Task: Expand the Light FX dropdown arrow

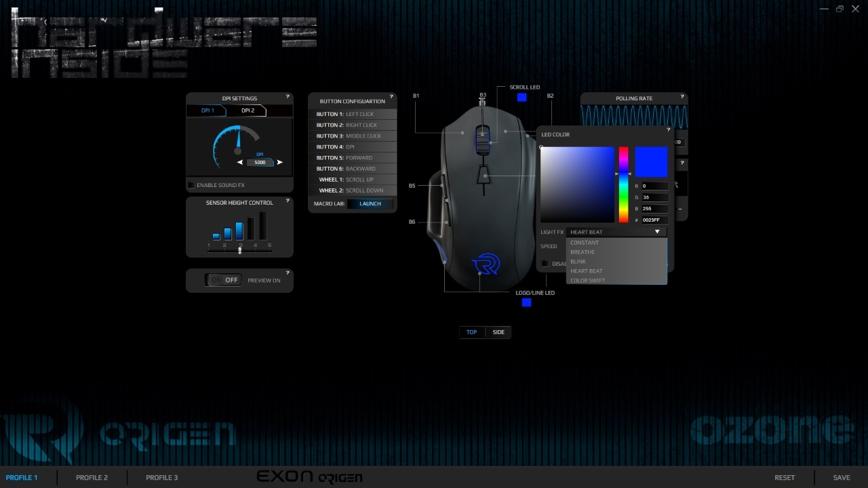Action: click(x=657, y=232)
